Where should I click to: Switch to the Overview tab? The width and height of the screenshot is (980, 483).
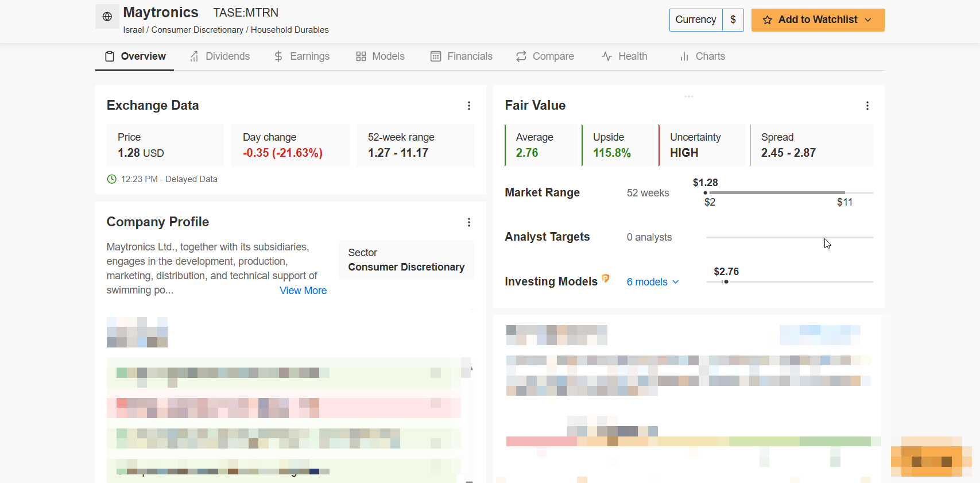[135, 56]
